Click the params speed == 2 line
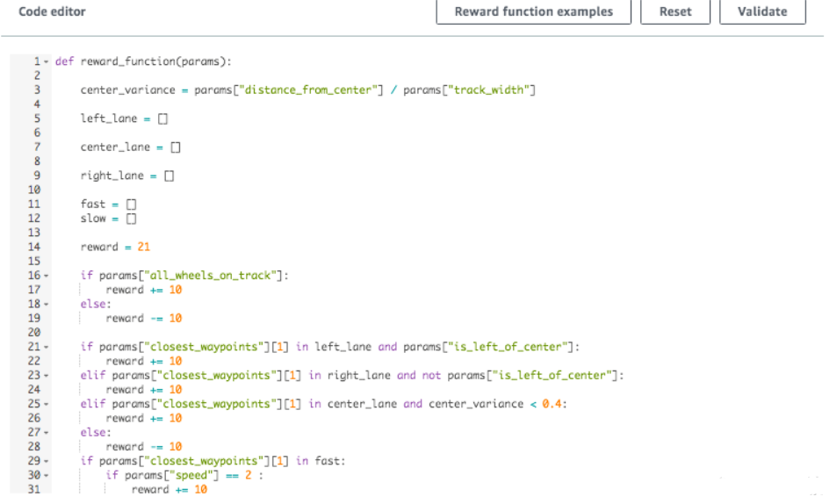This screenshot has width=837, height=504. tap(184, 475)
